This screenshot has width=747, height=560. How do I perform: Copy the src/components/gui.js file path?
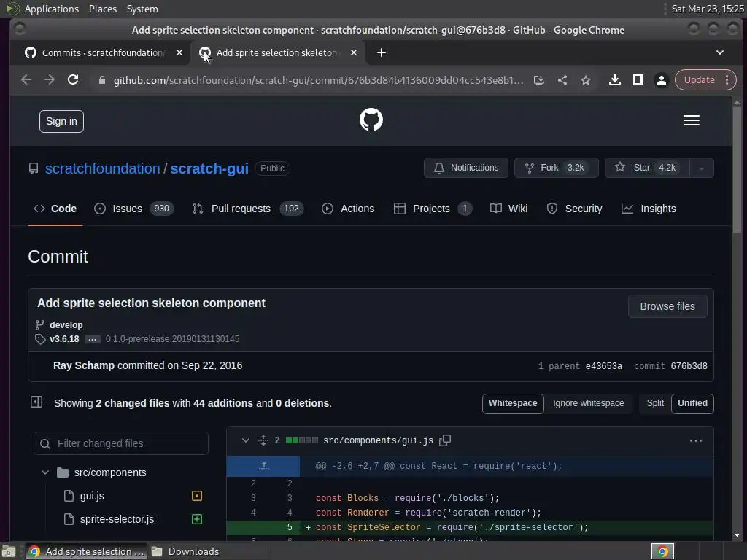pos(445,440)
